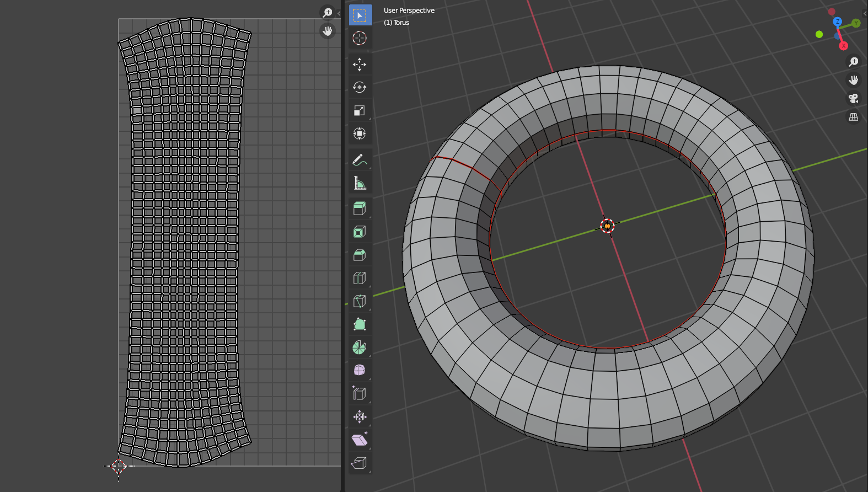Snap view to red X axis
The image size is (868, 492).
click(x=843, y=46)
